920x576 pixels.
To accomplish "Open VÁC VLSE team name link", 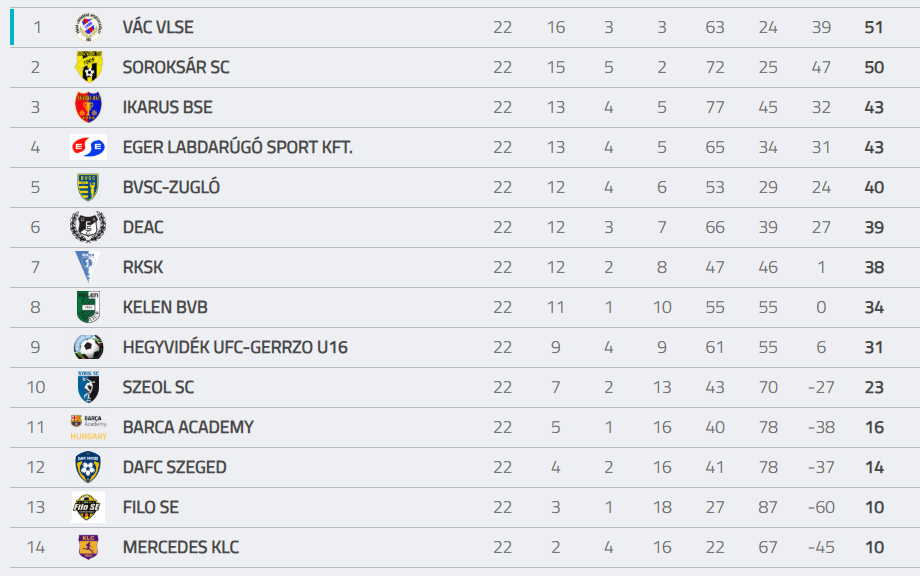I will 158,27.
